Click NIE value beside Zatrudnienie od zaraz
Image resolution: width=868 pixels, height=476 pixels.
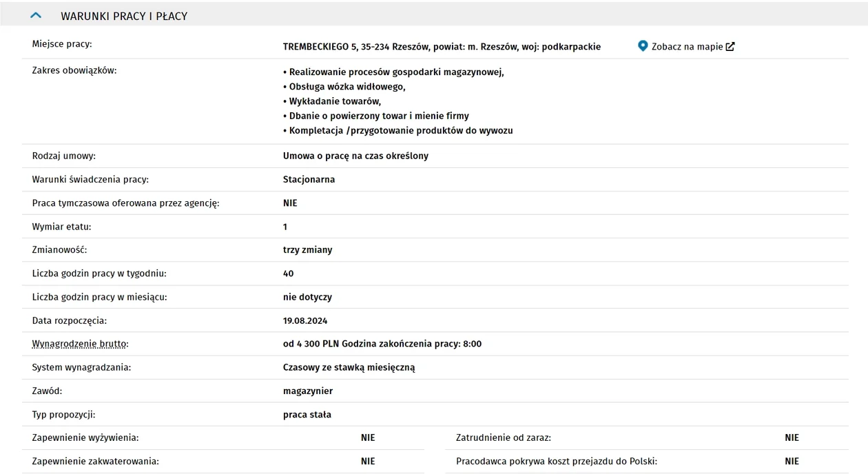tap(792, 437)
